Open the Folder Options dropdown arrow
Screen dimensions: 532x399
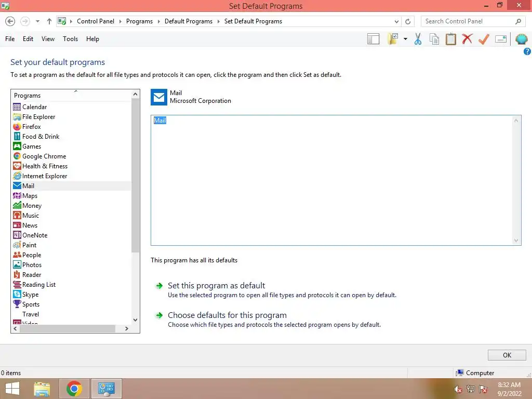pos(405,39)
